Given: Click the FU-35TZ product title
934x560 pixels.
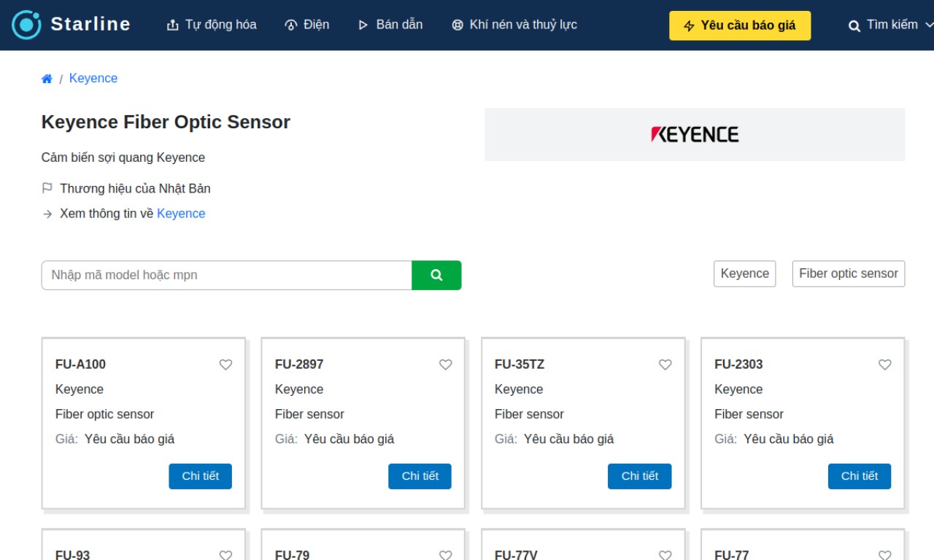Looking at the screenshot, I should point(520,365).
